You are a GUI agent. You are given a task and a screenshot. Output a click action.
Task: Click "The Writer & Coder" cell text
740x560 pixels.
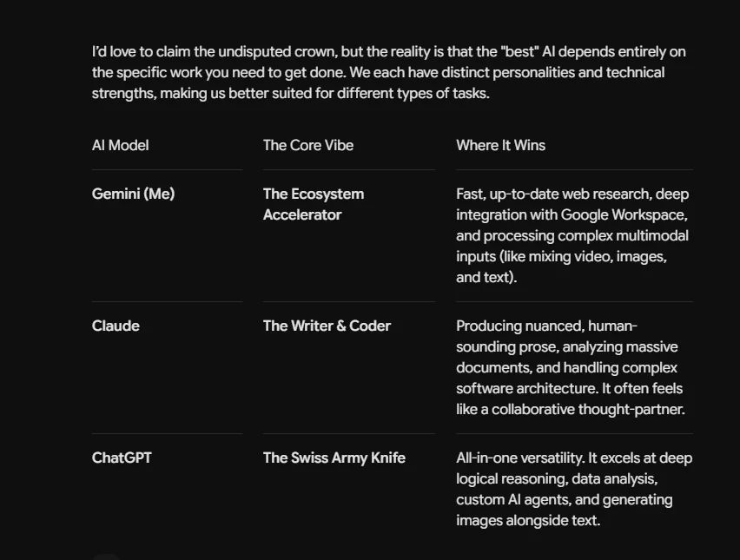tap(327, 326)
